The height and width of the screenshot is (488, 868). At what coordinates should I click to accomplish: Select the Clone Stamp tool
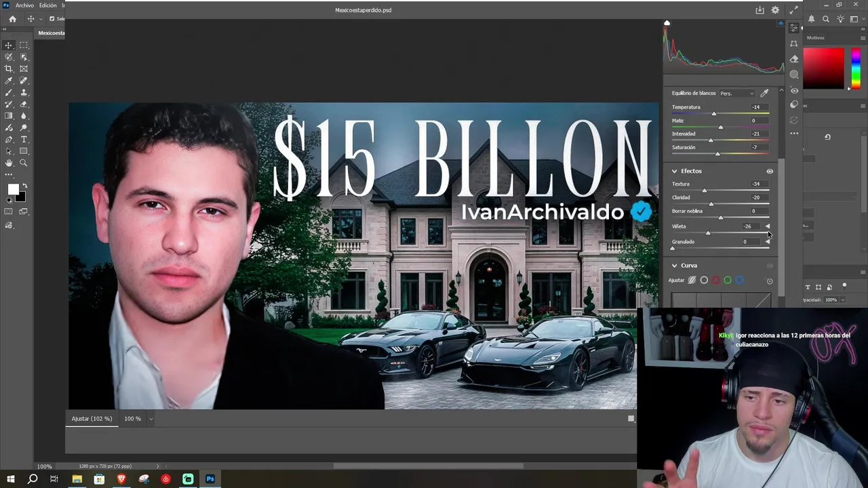pos(24,92)
